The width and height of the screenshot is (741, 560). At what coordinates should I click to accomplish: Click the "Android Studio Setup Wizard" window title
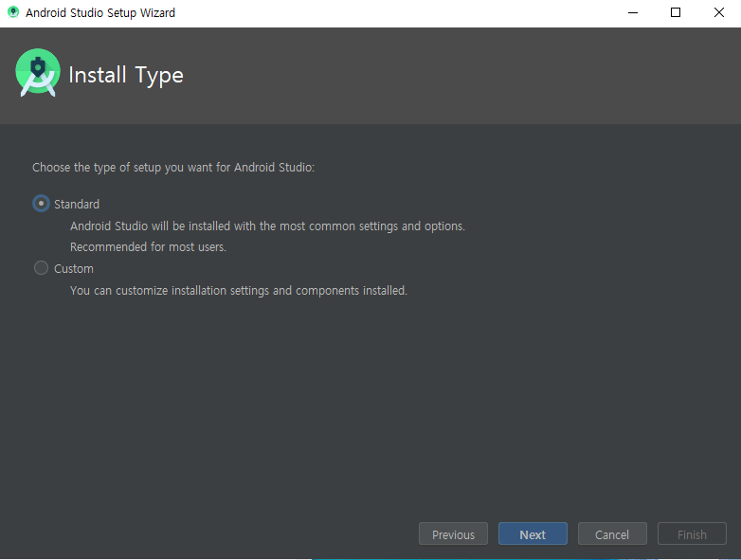pyautogui.click(x=100, y=12)
